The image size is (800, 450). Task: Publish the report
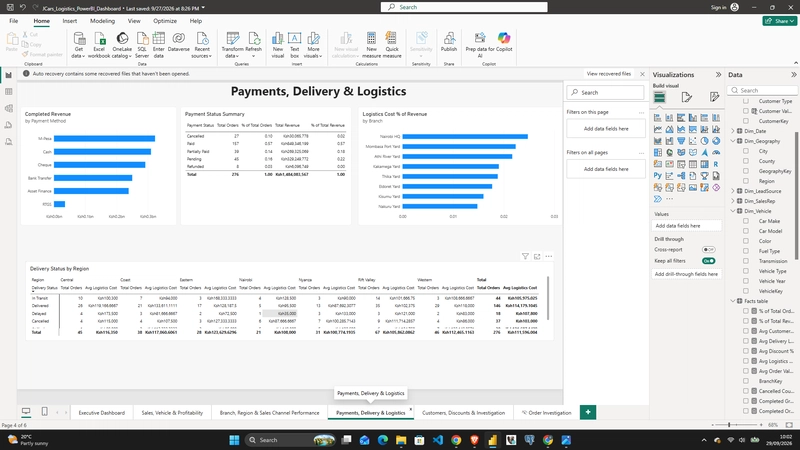click(449, 42)
